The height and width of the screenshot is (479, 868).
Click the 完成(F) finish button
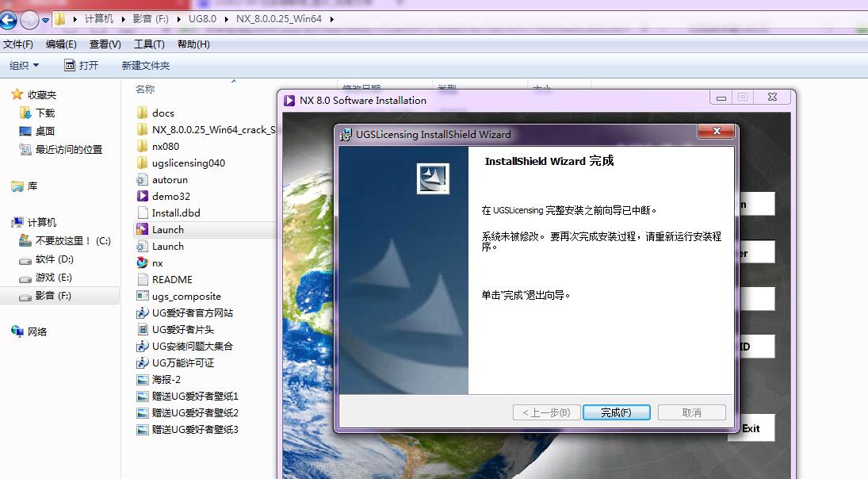point(616,412)
